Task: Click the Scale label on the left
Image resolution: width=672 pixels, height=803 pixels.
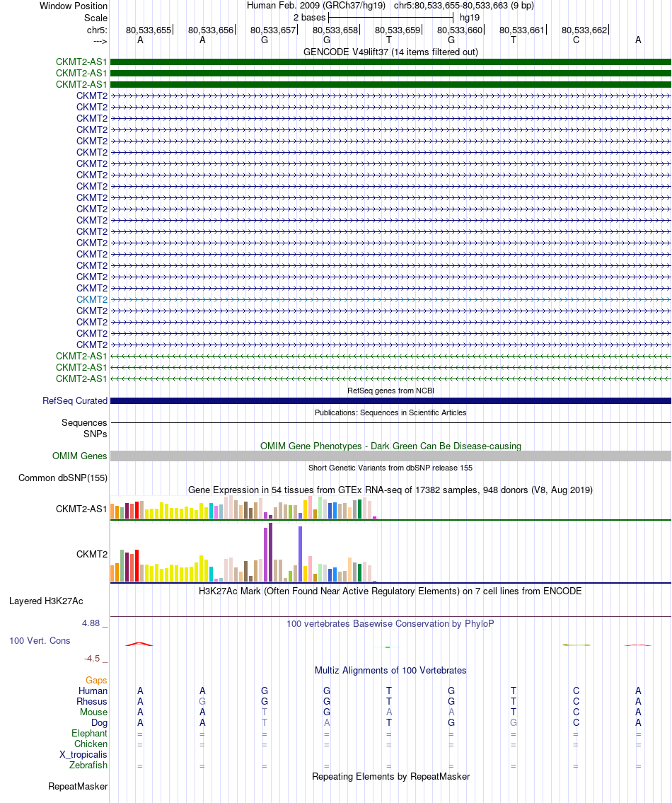Action: coord(95,18)
